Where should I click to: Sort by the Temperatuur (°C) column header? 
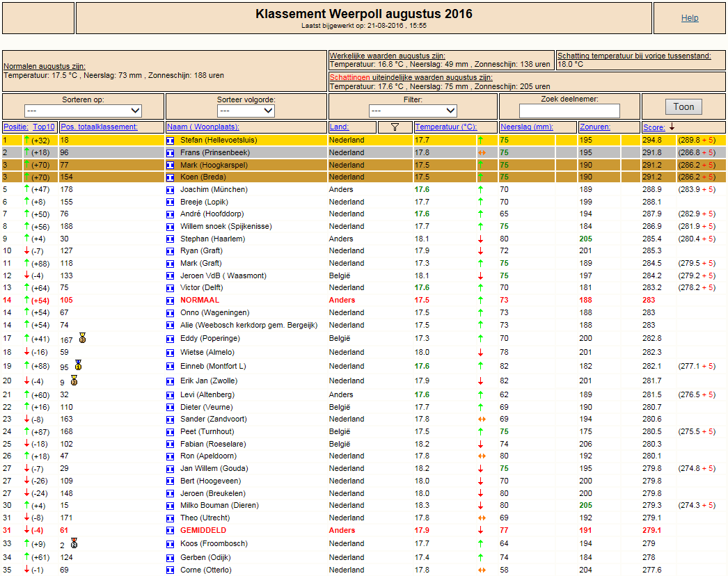[x=445, y=127]
